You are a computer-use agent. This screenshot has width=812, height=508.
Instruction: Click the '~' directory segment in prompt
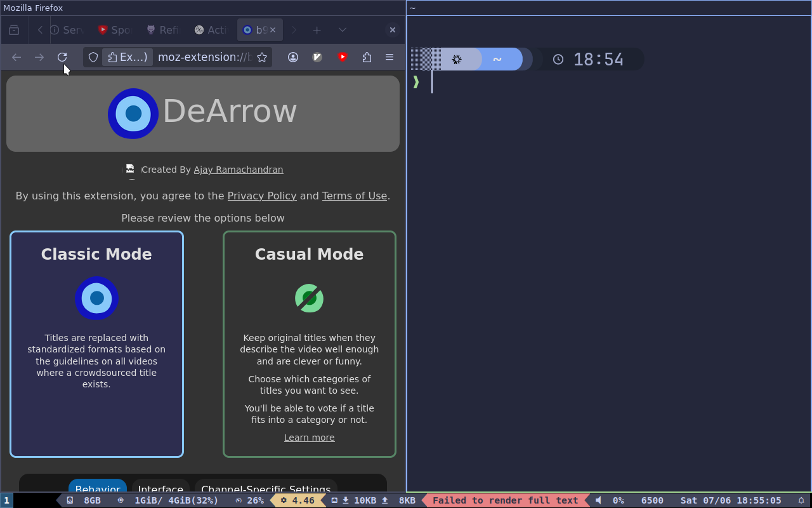pos(497,59)
